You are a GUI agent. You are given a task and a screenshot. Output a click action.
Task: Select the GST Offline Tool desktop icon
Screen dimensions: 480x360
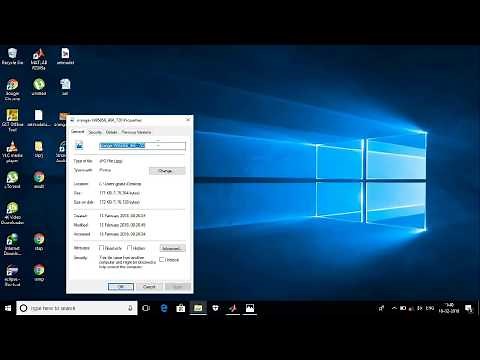coord(12,121)
